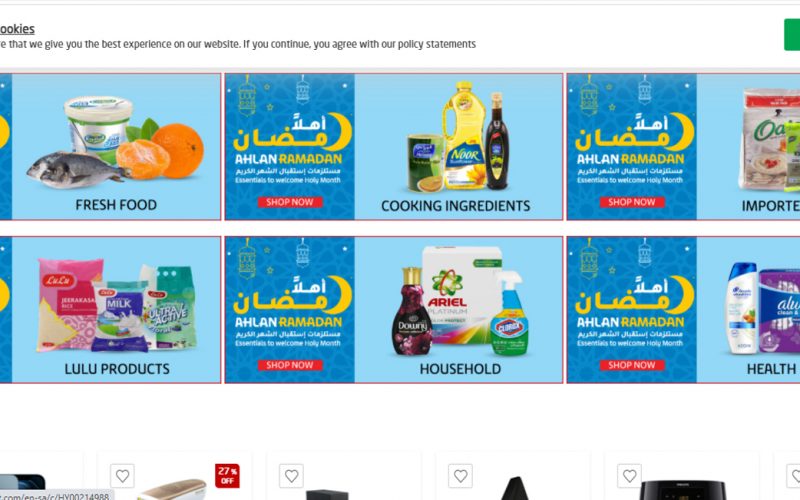Click the Head & Shoulders bottle image
The image size is (800, 500).
point(742,307)
